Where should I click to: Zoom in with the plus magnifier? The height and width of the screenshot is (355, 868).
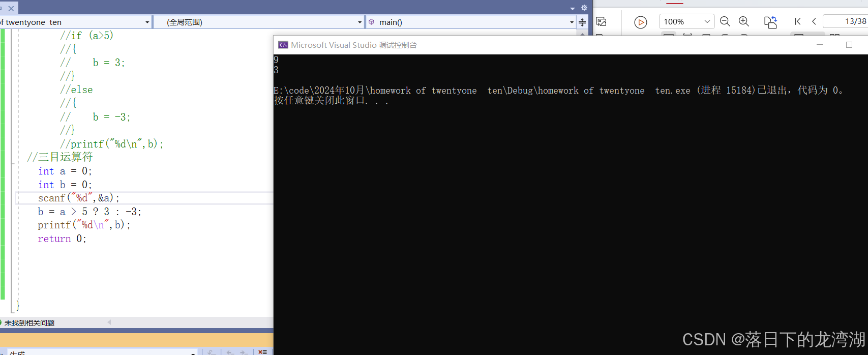pyautogui.click(x=744, y=21)
